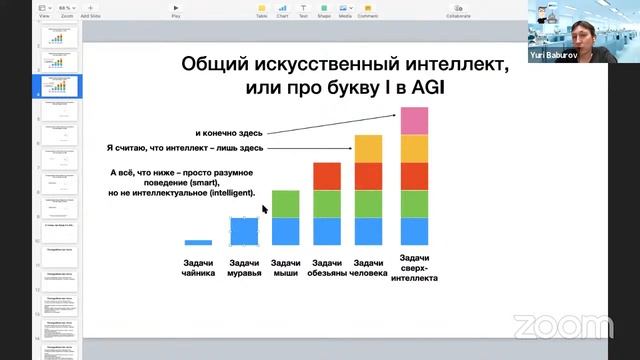
Task: Open the Media insert menu
Action: (x=345, y=11)
